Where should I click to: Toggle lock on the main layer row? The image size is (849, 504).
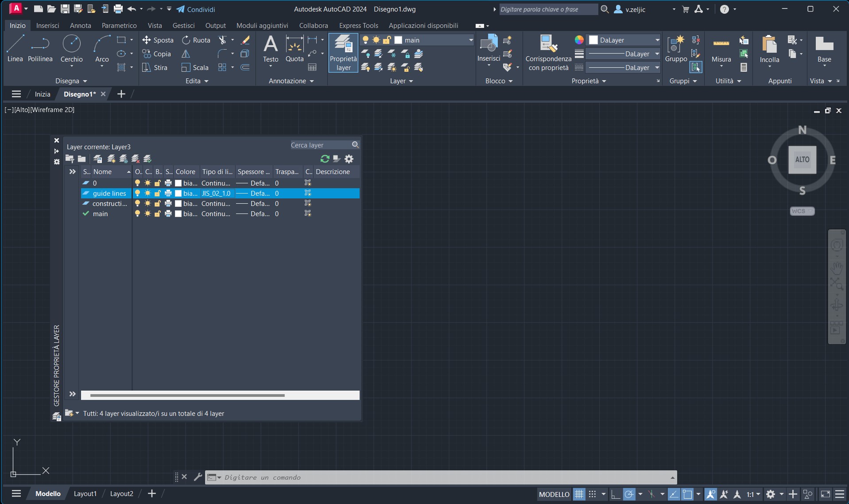[157, 213]
